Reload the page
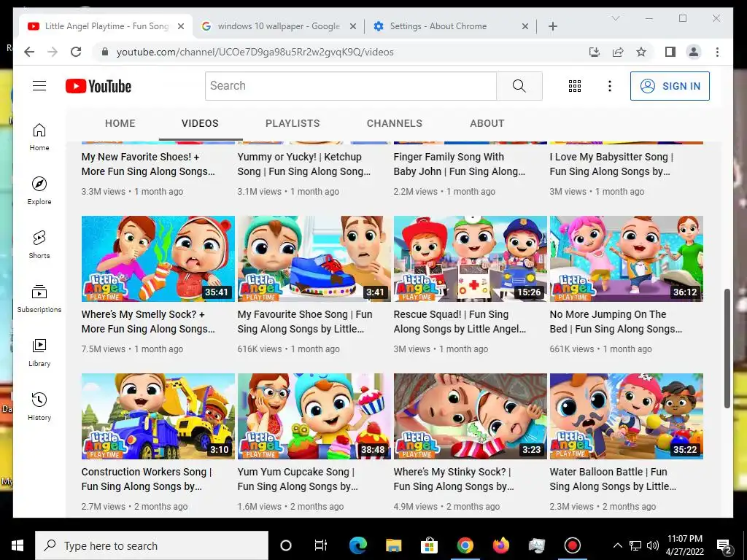The height and width of the screenshot is (560, 747). pyautogui.click(x=76, y=52)
